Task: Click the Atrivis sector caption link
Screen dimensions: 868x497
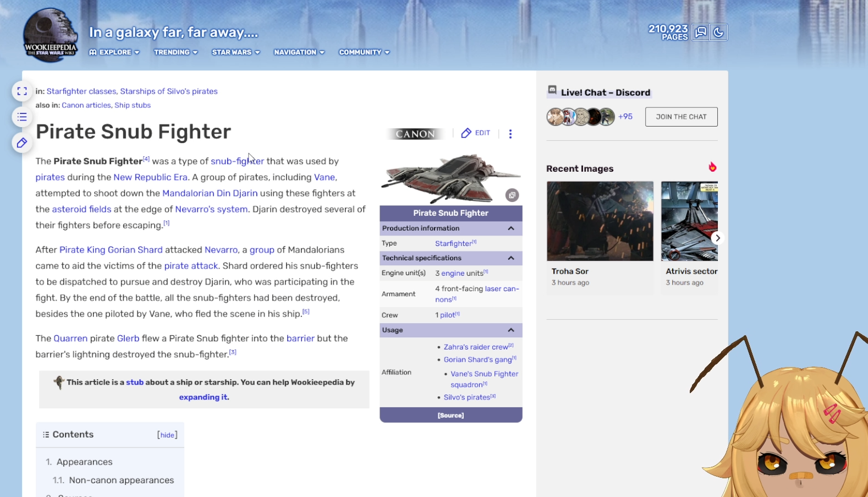Action: tap(691, 271)
